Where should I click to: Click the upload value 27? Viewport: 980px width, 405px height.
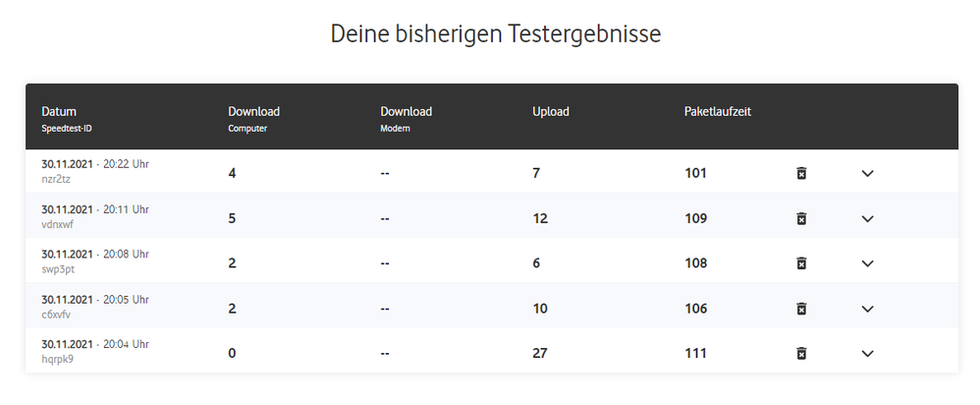pos(540,354)
